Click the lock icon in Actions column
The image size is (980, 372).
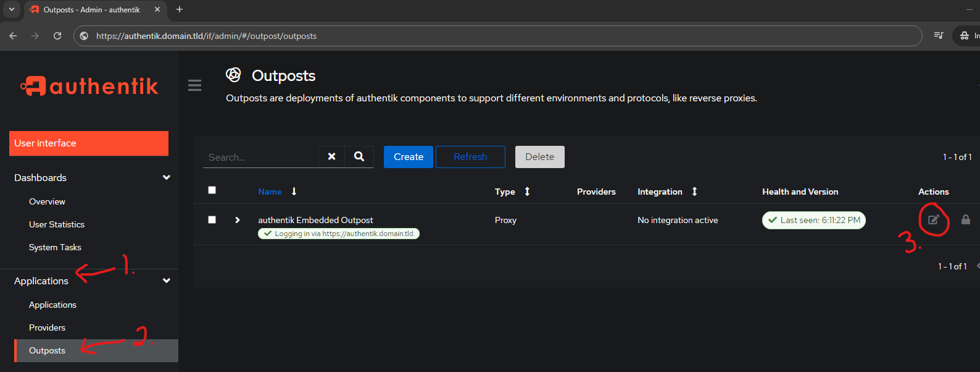point(966,219)
